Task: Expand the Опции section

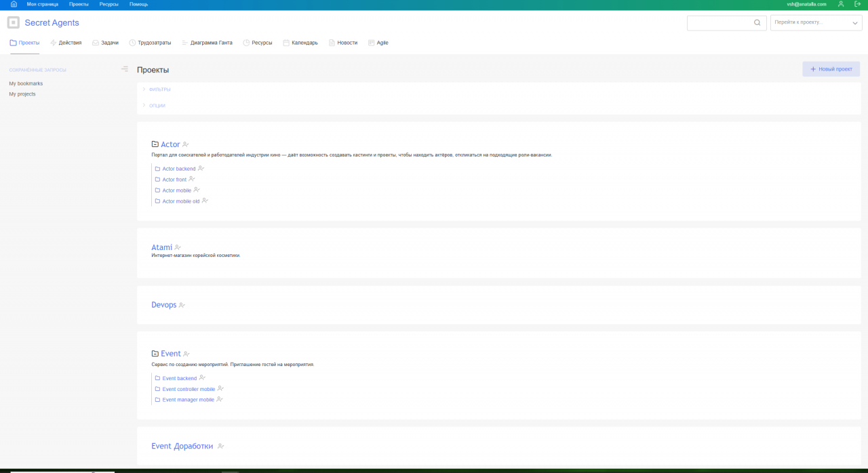Action: click(157, 106)
